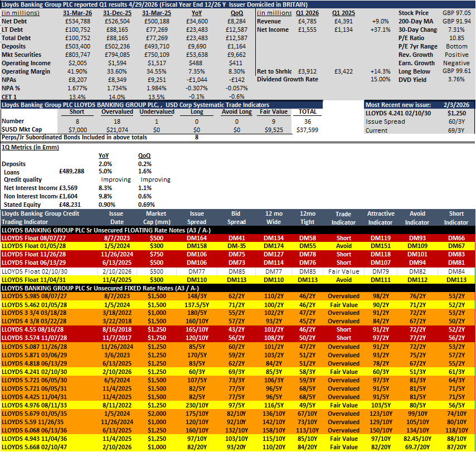This screenshot has height=452, width=476.
Task: Click the 1Q Metrics underlined heading
Action: (30, 147)
